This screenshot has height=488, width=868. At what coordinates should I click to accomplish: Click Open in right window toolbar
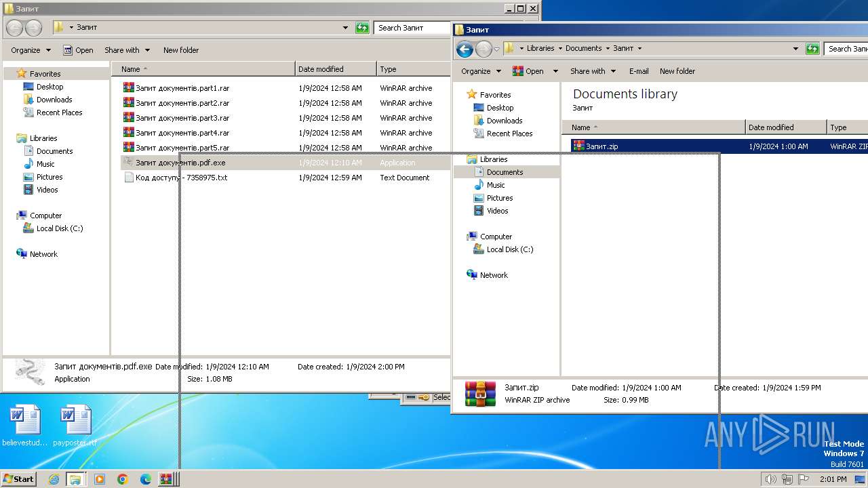point(528,71)
